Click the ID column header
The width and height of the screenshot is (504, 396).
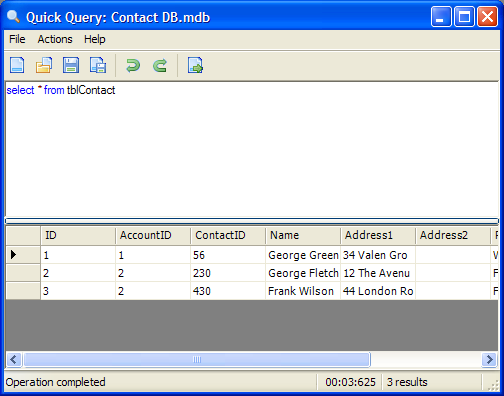pyautogui.click(x=78, y=235)
